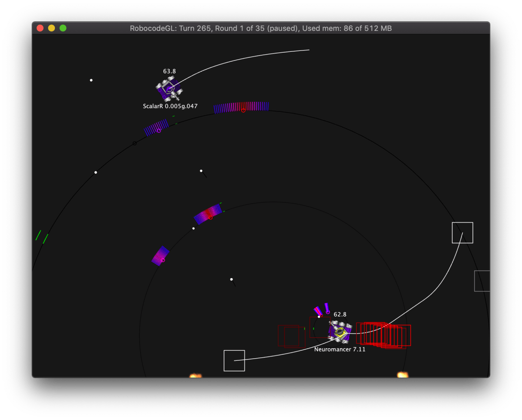Click the white square at right path end
This screenshot has width=522, height=420.
point(462,232)
